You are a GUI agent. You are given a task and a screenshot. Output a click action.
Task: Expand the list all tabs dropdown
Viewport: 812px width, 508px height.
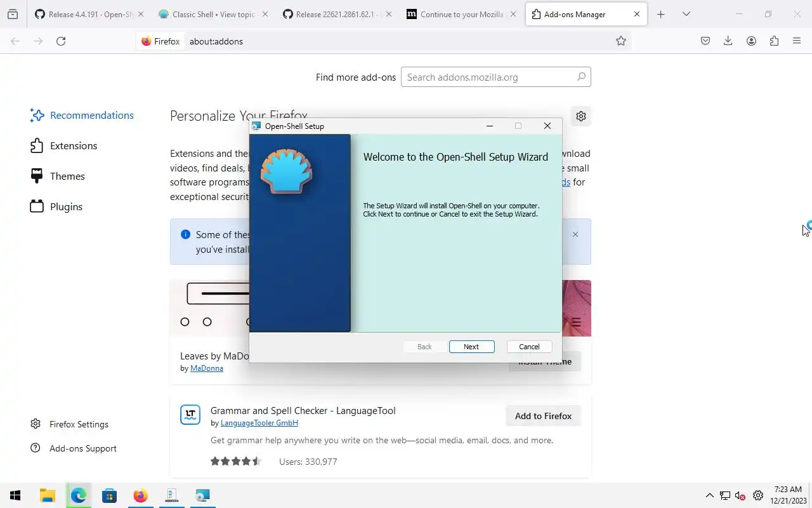[x=686, y=14]
